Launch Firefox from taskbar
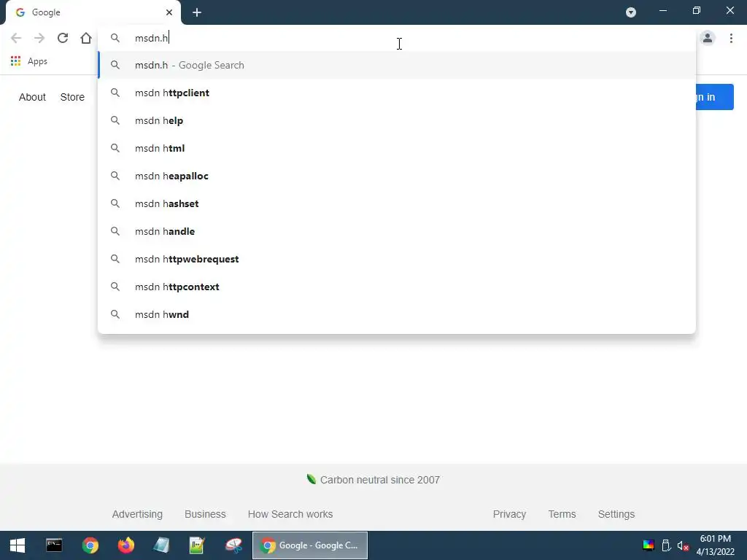Screen dimensions: 747x560 [x=125, y=545]
